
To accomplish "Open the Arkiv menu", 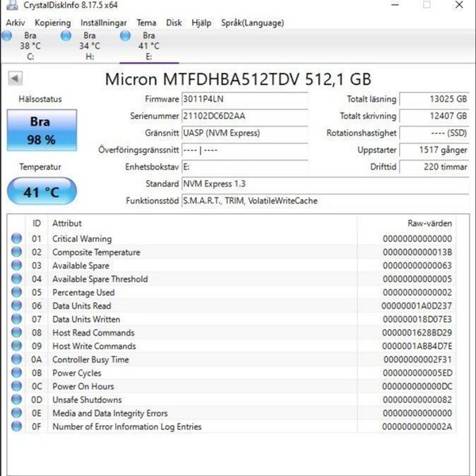I will coord(15,23).
